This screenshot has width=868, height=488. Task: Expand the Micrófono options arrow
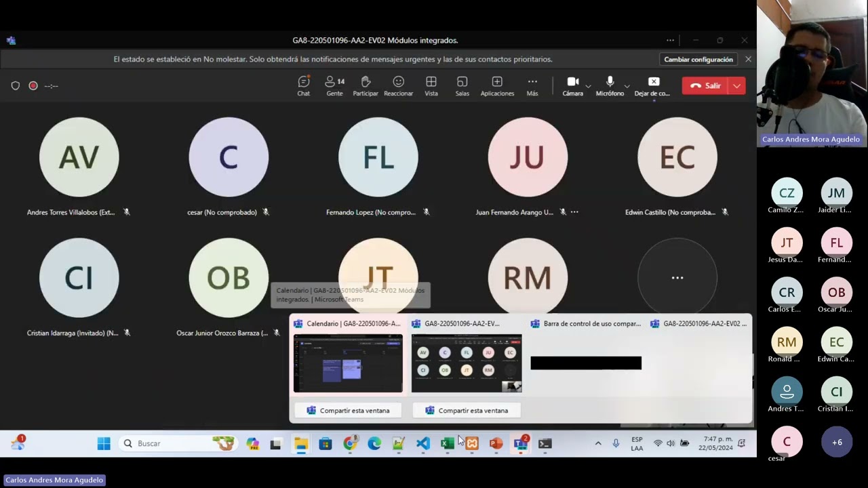coord(627,86)
